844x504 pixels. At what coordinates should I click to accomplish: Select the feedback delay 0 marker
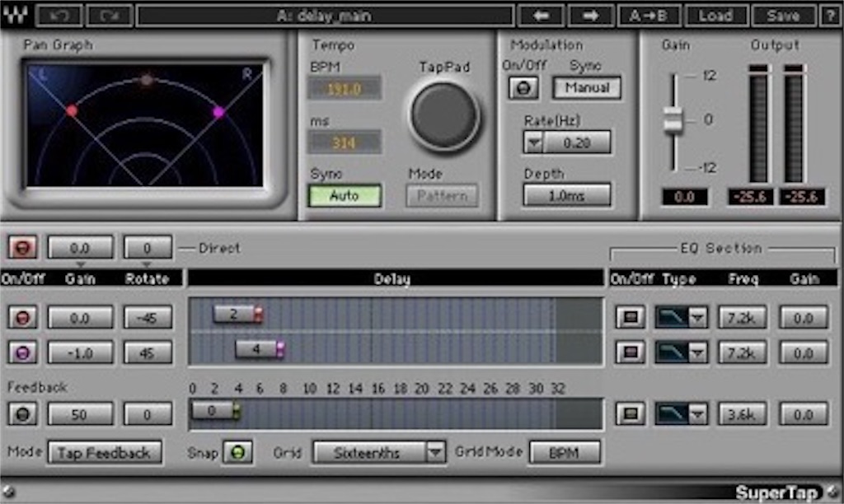[x=217, y=411]
